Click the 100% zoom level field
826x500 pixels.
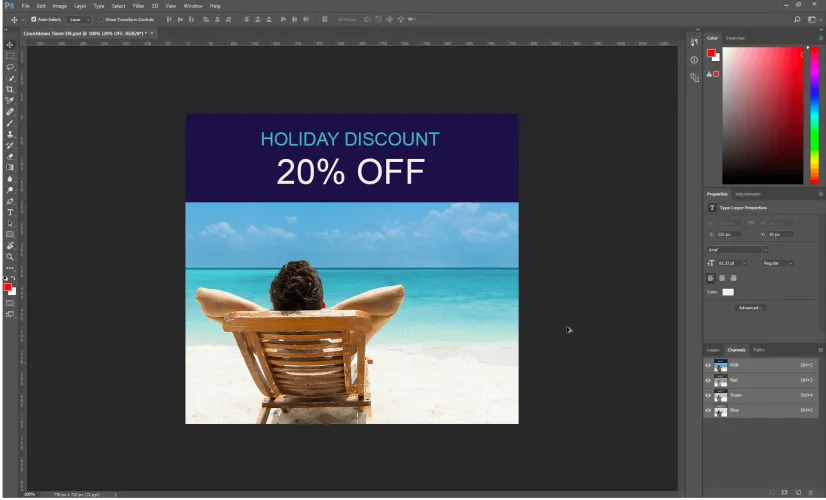pos(30,495)
